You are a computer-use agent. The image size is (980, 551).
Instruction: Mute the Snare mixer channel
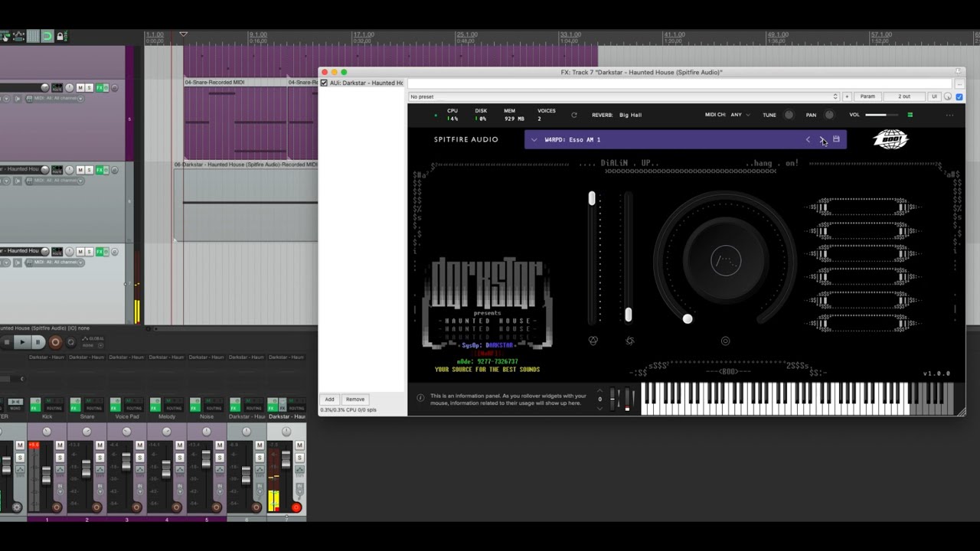[100, 445]
